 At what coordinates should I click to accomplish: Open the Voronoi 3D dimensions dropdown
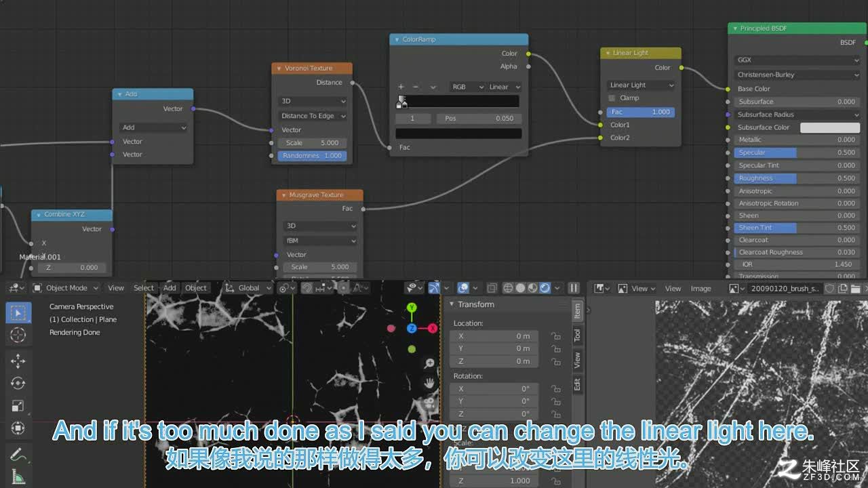click(313, 101)
